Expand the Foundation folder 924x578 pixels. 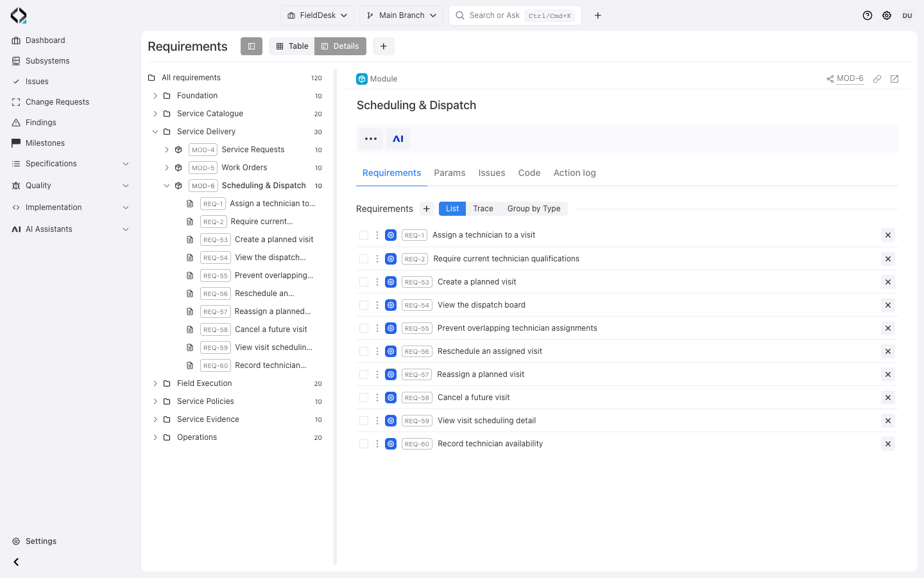[155, 96]
